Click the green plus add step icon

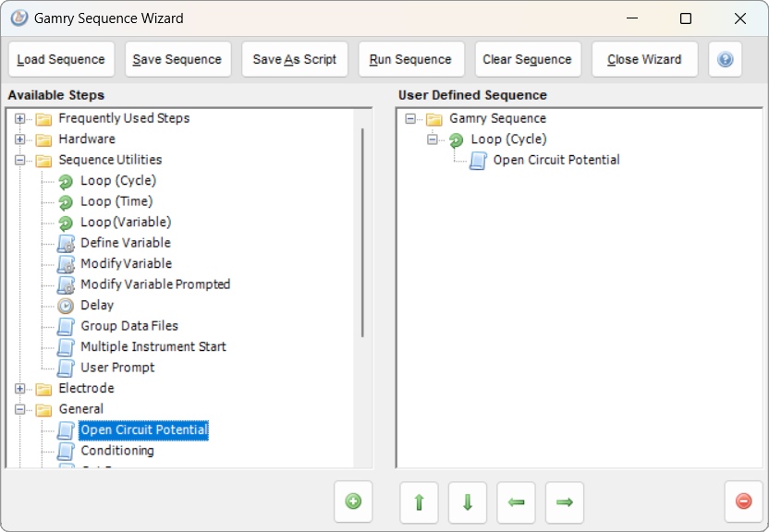tap(353, 502)
